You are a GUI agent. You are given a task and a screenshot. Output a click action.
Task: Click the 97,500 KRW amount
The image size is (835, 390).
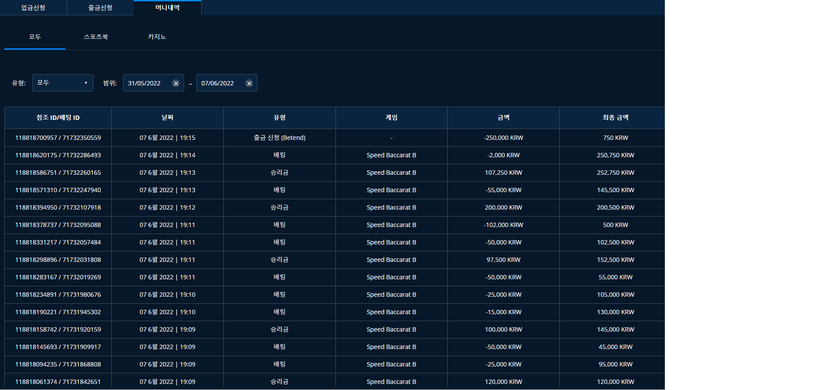point(503,260)
